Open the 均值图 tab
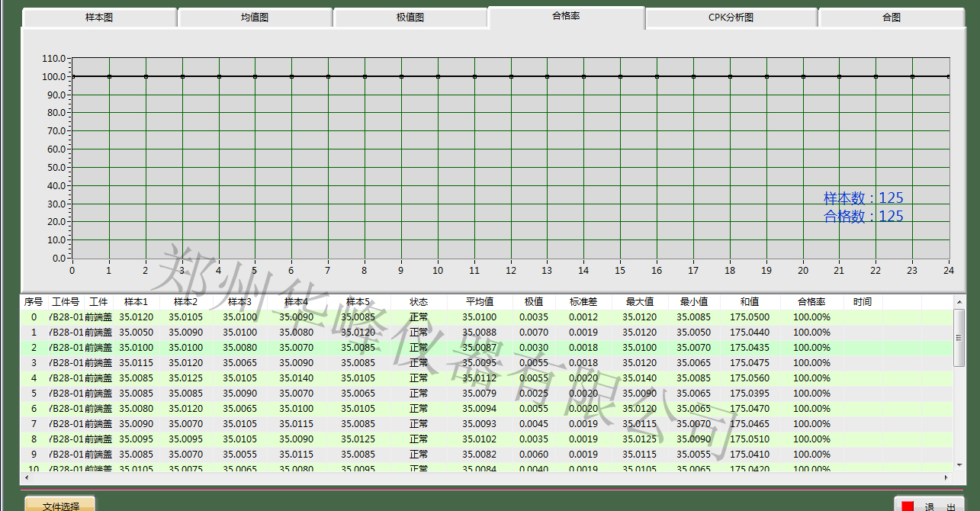 coord(255,18)
